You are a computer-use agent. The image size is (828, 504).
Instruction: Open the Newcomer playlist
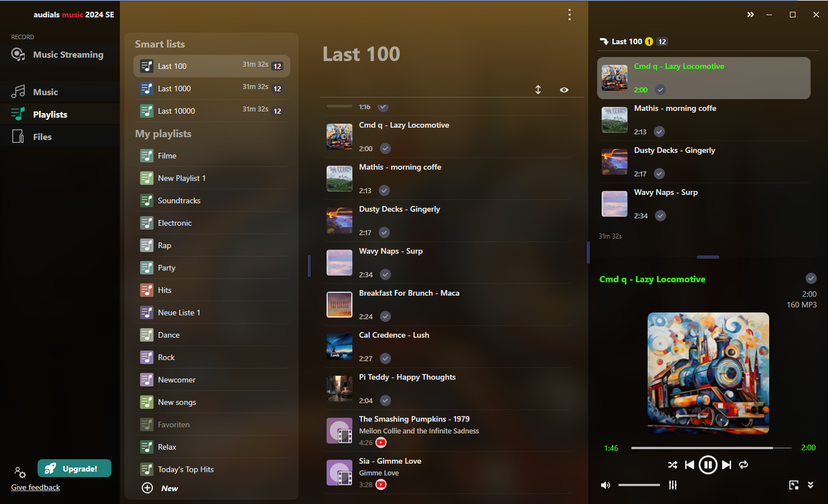click(212, 380)
